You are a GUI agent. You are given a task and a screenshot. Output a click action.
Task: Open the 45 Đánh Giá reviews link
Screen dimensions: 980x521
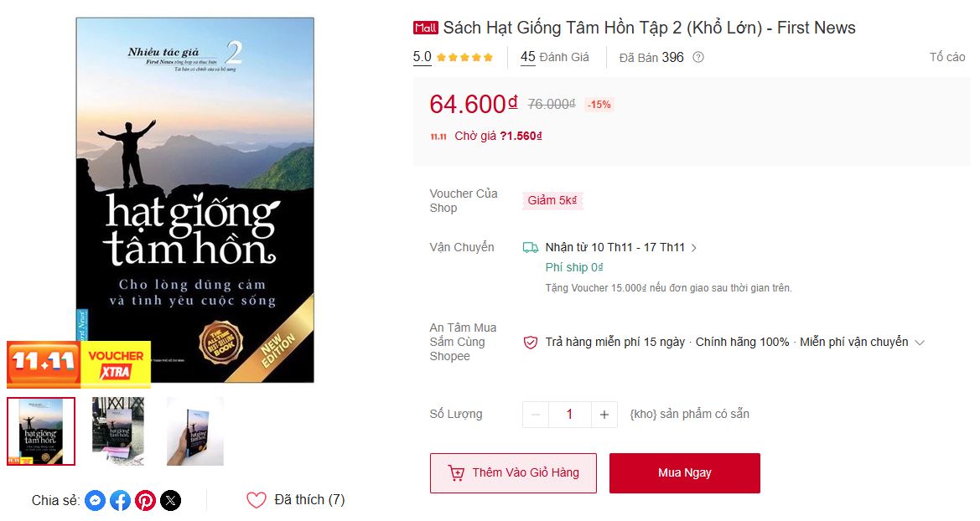[555, 58]
